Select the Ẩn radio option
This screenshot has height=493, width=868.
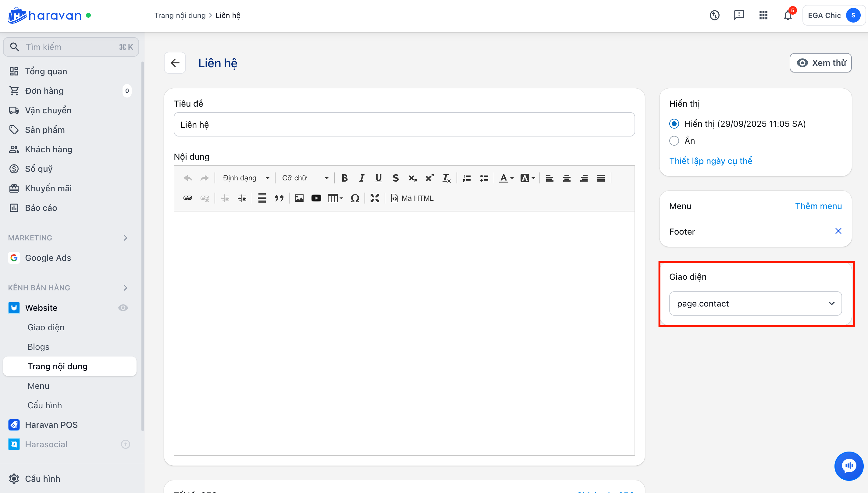click(674, 141)
